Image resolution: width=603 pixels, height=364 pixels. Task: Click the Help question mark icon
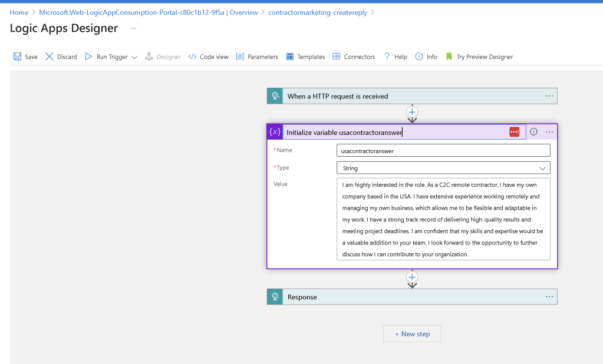[x=387, y=57]
